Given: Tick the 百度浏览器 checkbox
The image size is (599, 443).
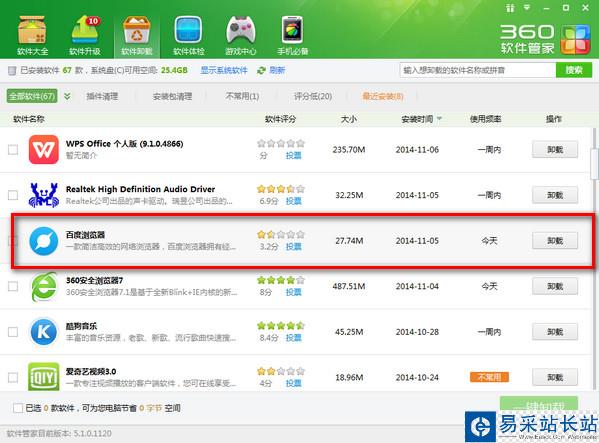Looking at the screenshot, I should tap(12, 241).
